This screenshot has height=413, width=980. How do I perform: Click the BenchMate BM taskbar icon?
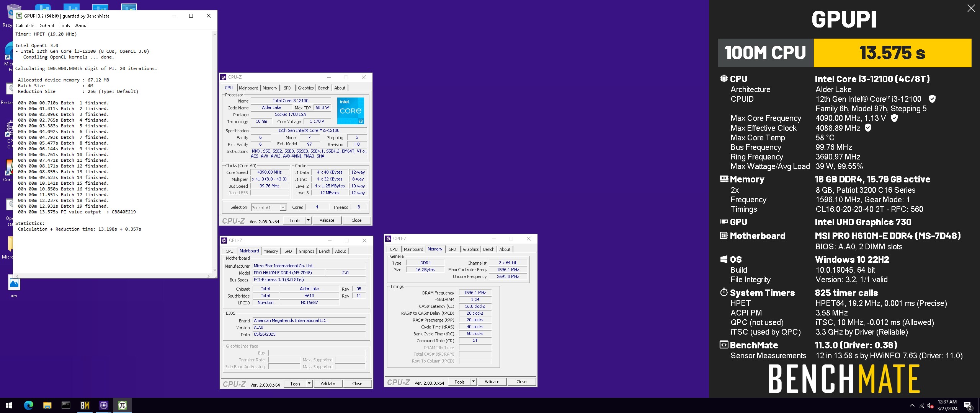point(85,405)
